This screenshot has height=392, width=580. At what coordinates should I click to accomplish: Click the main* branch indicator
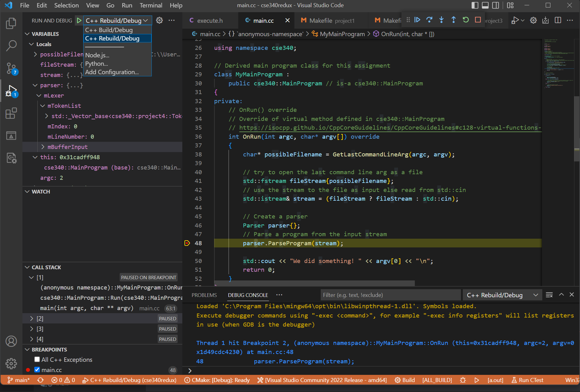tap(18, 380)
